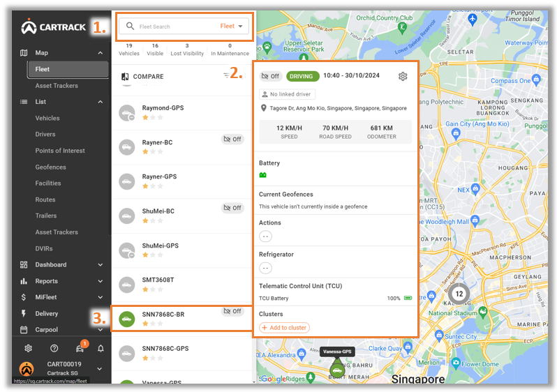Click SMT3608T vehicle icon
557x392 pixels.
click(x=127, y=285)
